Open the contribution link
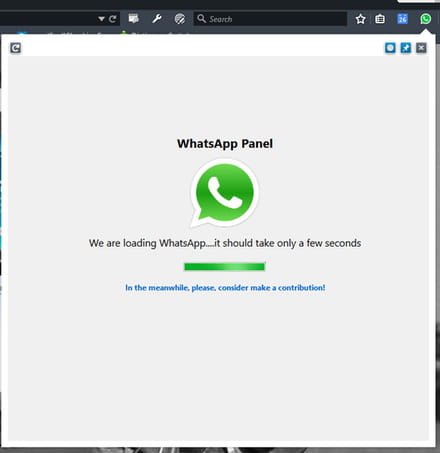Image resolution: width=440 pixels, height=453 pixels. [225, 288]
